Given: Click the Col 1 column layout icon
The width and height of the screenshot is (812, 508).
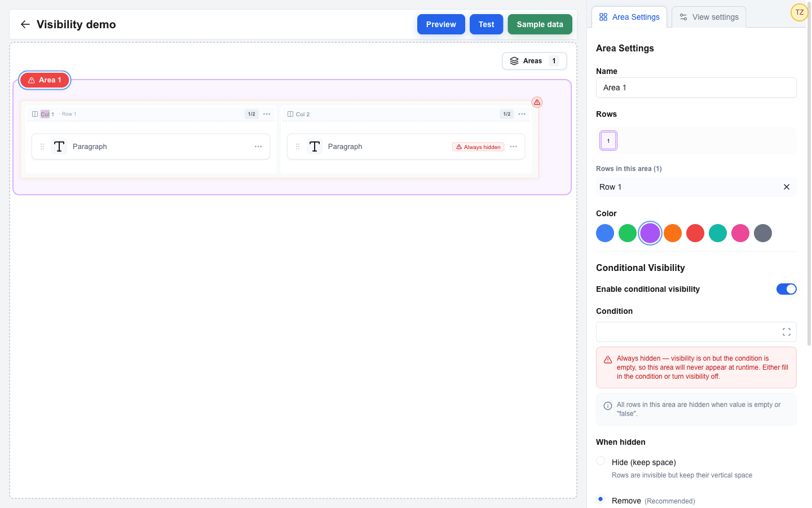Looking at the screenshot, I should pos(35,114).
